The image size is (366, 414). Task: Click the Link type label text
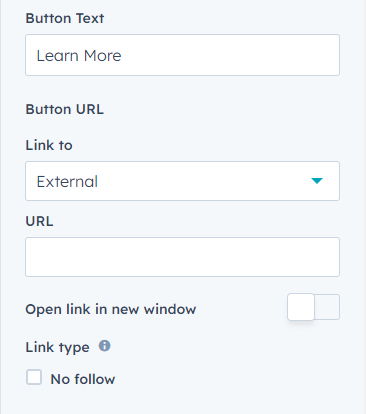(x=57, y=347)
